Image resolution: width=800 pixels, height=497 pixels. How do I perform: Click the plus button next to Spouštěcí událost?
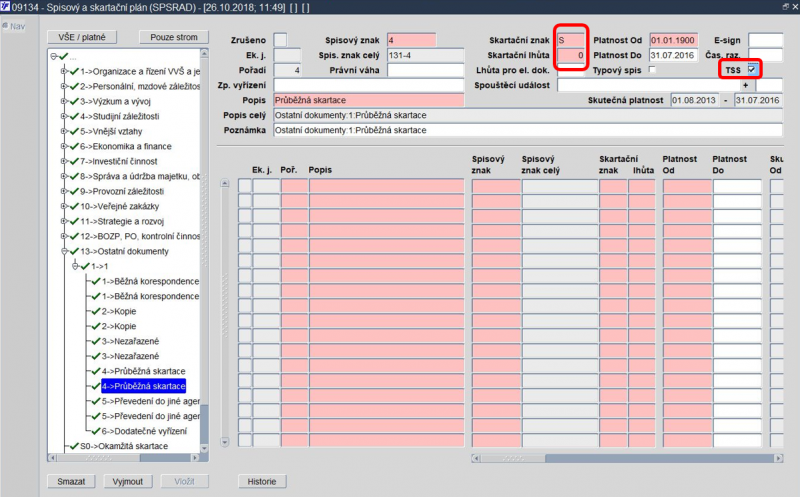click(746, 85)
